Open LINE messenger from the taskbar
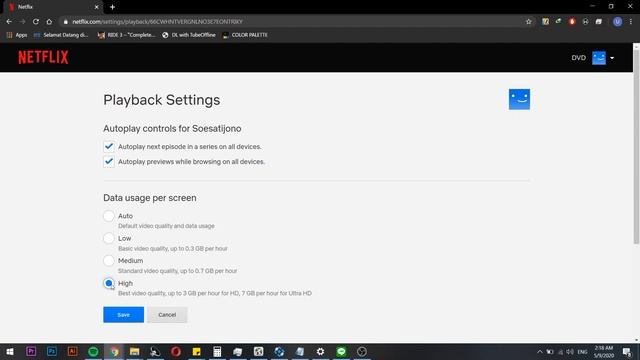The width and height of the screenshot is (640, 360). click(341, 351)
